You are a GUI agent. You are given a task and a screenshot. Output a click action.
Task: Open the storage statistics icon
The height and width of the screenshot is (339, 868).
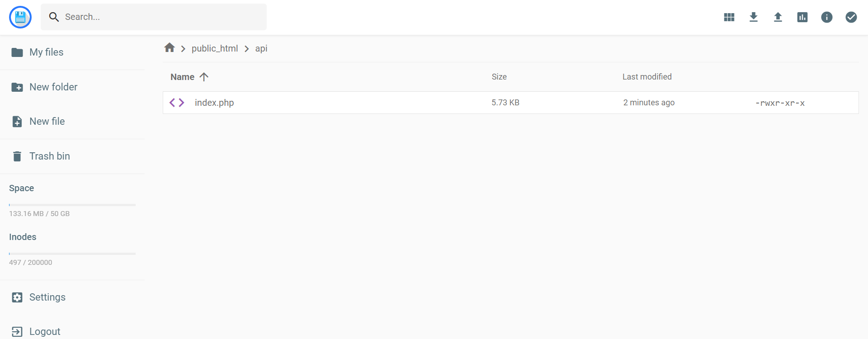[x=802, y=17]
